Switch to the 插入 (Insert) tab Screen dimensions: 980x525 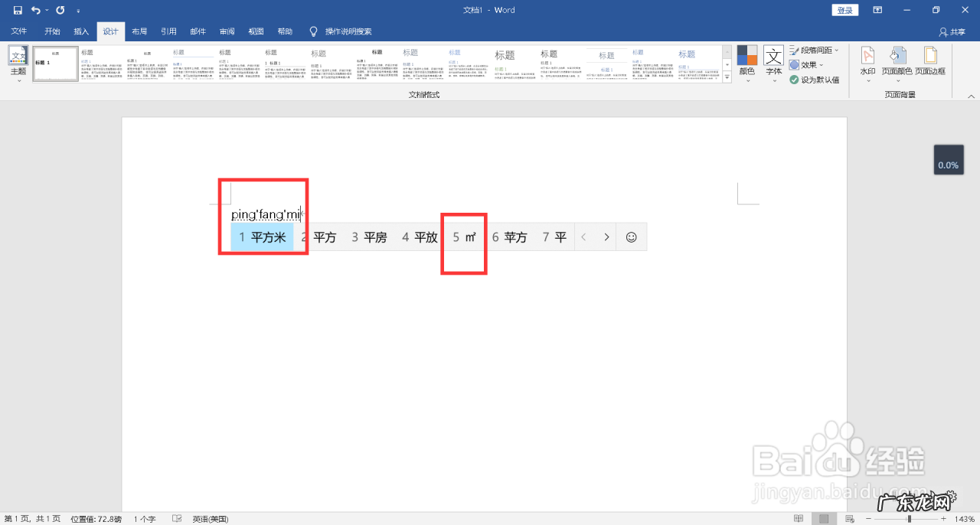[x=81, y=31]
